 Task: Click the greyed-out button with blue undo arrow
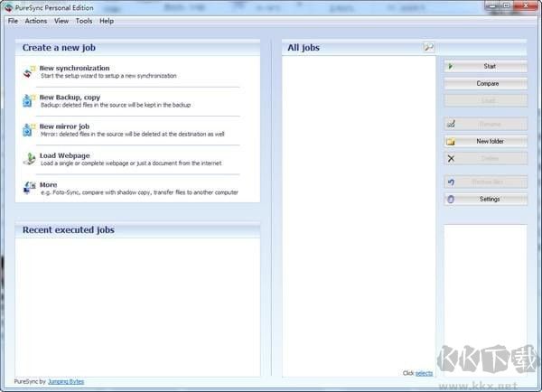(x=486, y=182)
